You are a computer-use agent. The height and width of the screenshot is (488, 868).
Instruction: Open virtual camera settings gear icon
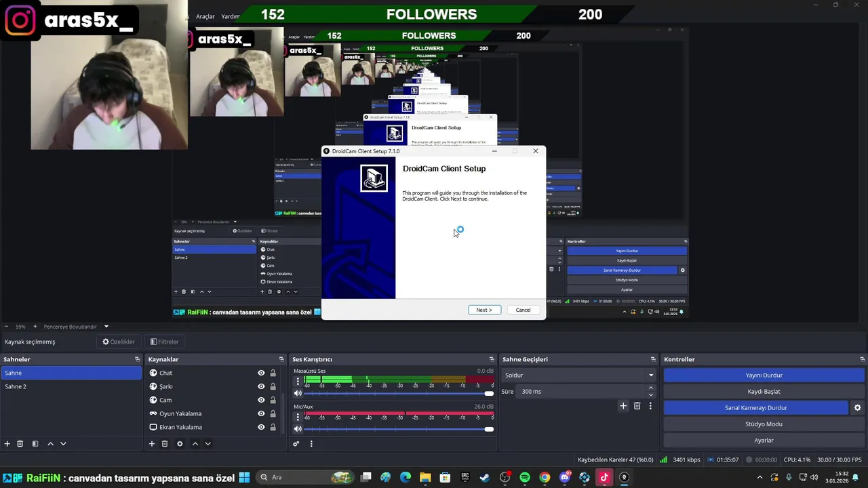857,408
